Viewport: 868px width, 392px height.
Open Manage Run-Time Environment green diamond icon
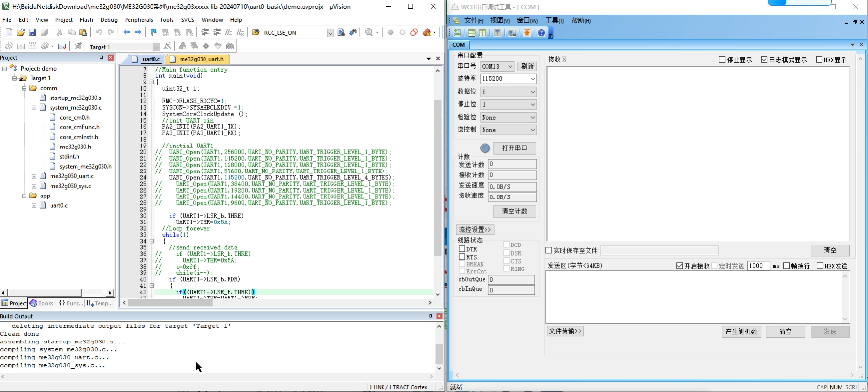click(x=206, y=46)
